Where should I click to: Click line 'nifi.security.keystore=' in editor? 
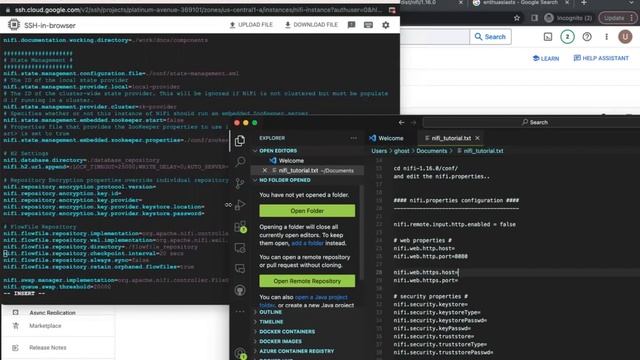(430, 304)
